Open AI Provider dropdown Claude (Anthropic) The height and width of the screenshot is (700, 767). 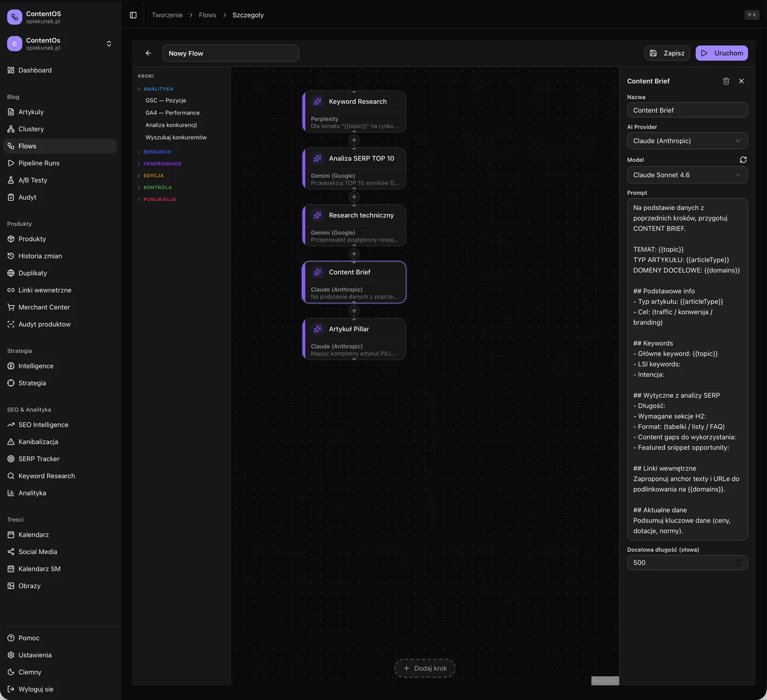coord(687,141)
